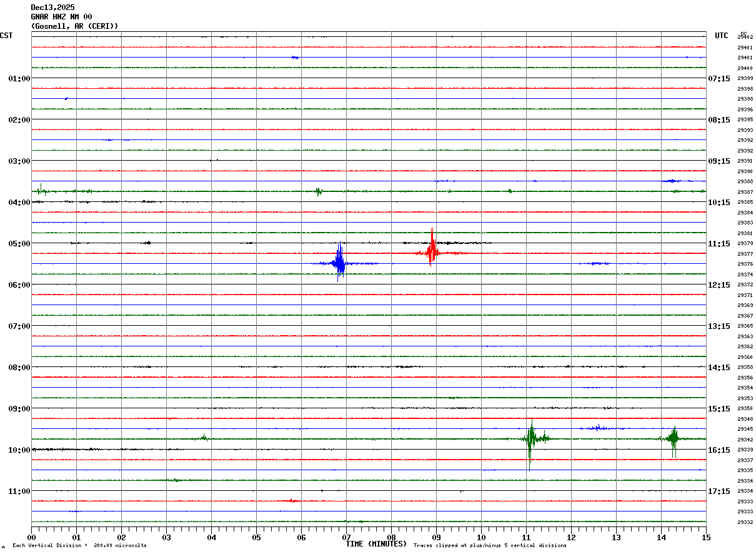The height and width of the screenshot is (554, 756).
Task: Select the 04:00 CST row label
Action: [x=19, y=202]
